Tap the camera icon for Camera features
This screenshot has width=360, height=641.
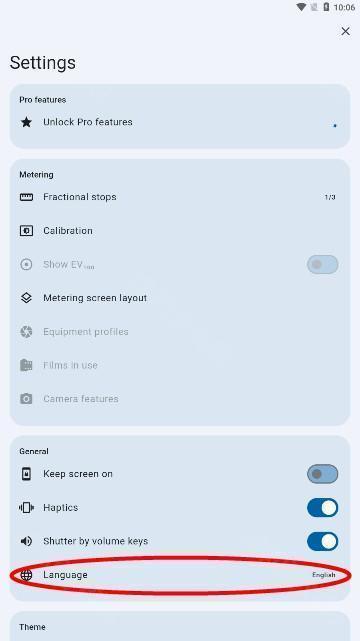[x=26, y=399]
